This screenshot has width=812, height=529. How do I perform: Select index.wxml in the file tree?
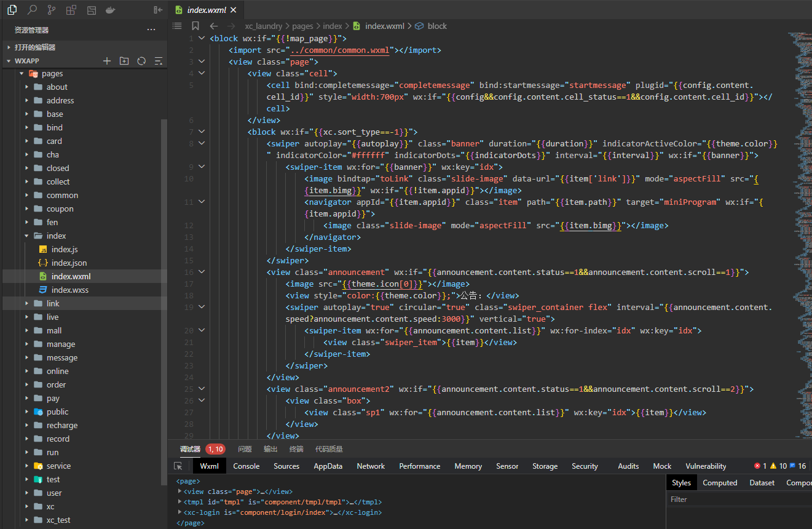tap(71, 276)
